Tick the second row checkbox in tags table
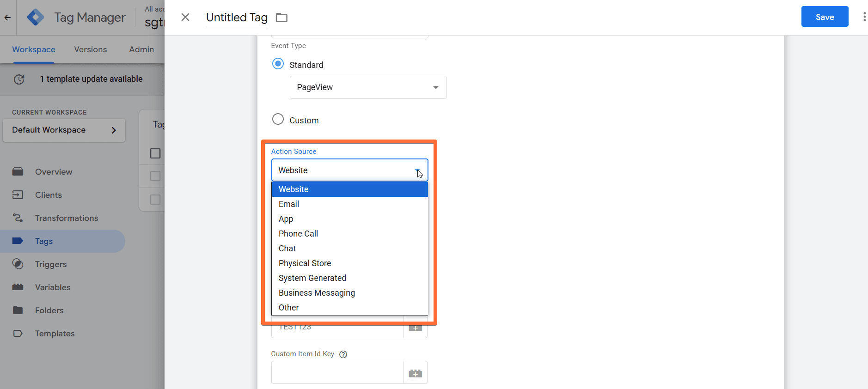 click(155, 176)
